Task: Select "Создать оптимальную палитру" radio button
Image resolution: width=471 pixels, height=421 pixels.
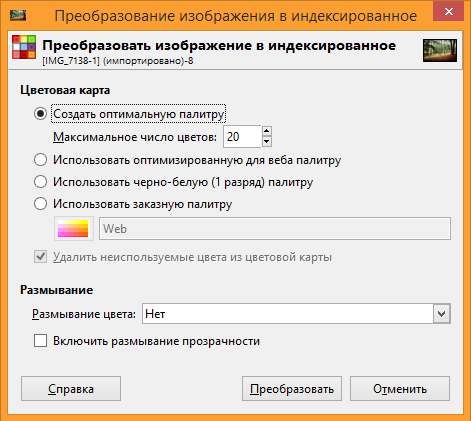Action: pyautogui.click(x=40, y=114)
